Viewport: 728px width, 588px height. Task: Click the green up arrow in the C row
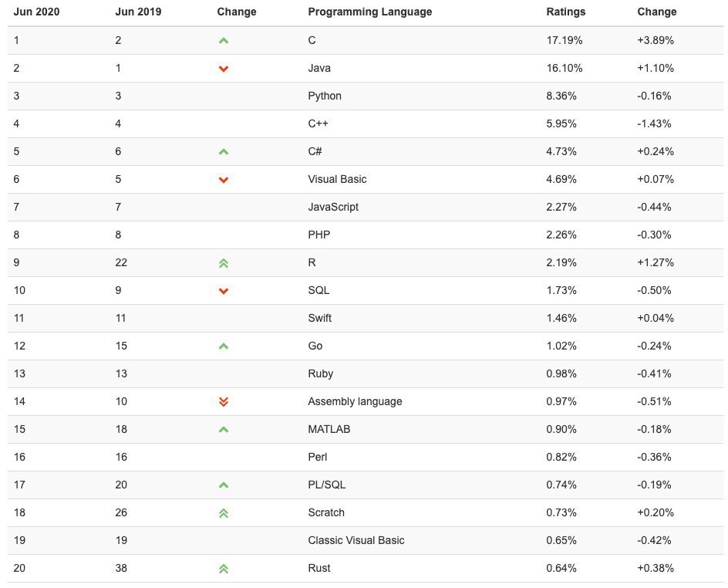[x=224, y=41]
